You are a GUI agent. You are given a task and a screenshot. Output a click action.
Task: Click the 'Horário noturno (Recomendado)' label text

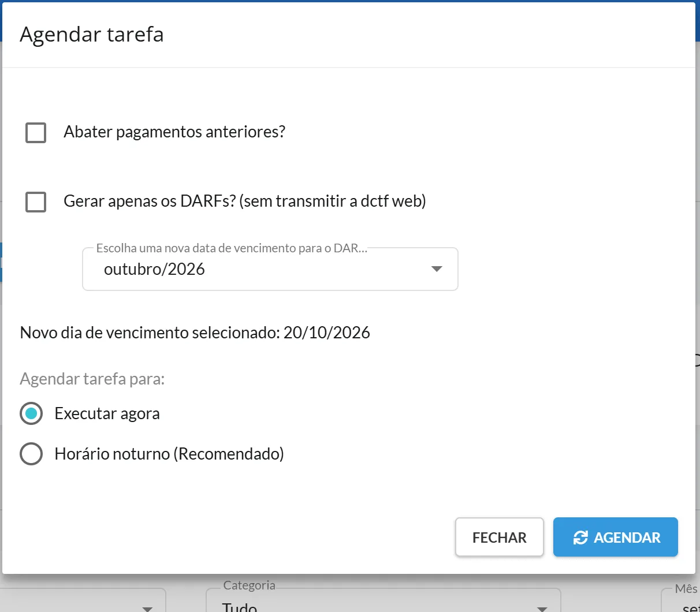[169, 454]
